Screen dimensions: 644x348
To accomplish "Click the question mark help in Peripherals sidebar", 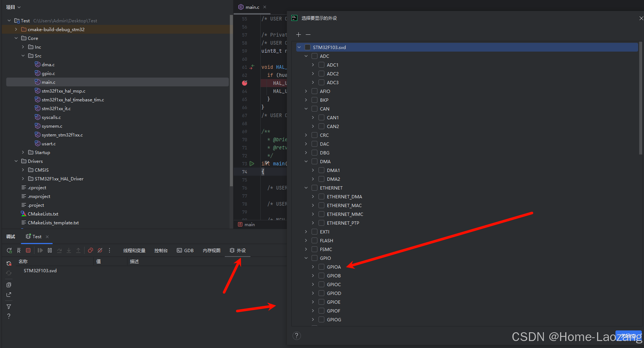I will pyautogui.click(x=9, y=316).
